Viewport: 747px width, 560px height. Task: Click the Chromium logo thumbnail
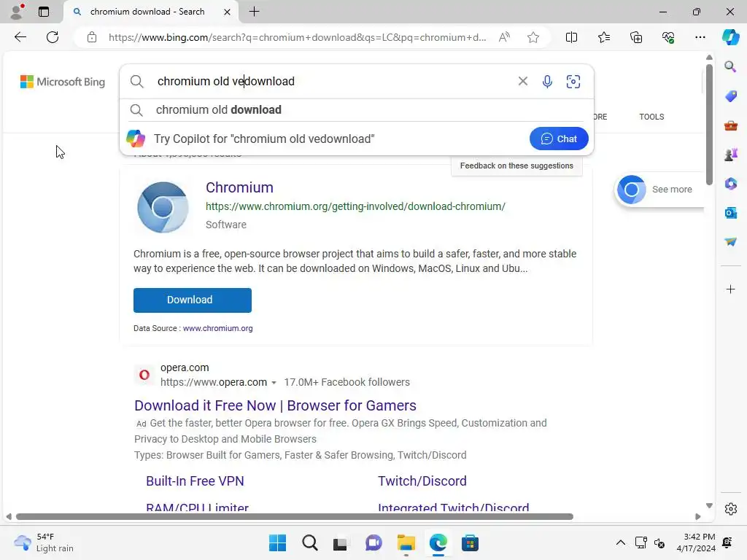pyautogui.click(x=163, y=207)
